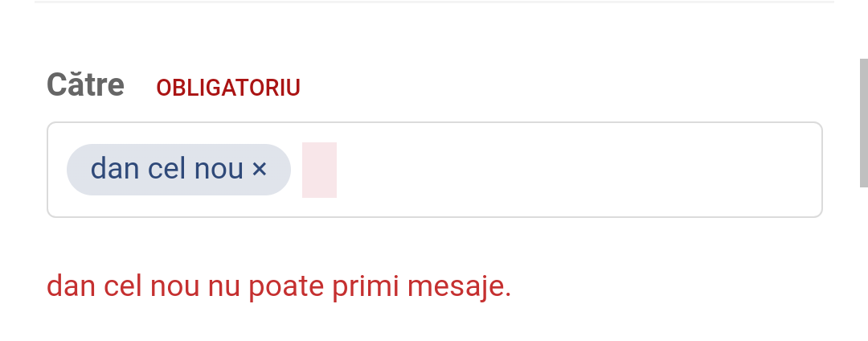Image resolution: width=868 pixels, height=341 pixels.
Task: Click the vertical scrollbar thumb on the right
Action: click(x=863, y=122)
